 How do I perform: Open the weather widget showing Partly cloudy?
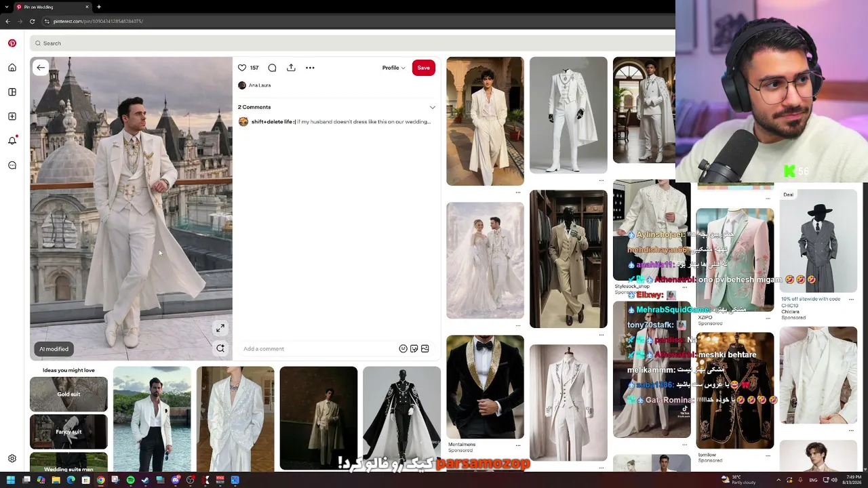pos(739,480)
